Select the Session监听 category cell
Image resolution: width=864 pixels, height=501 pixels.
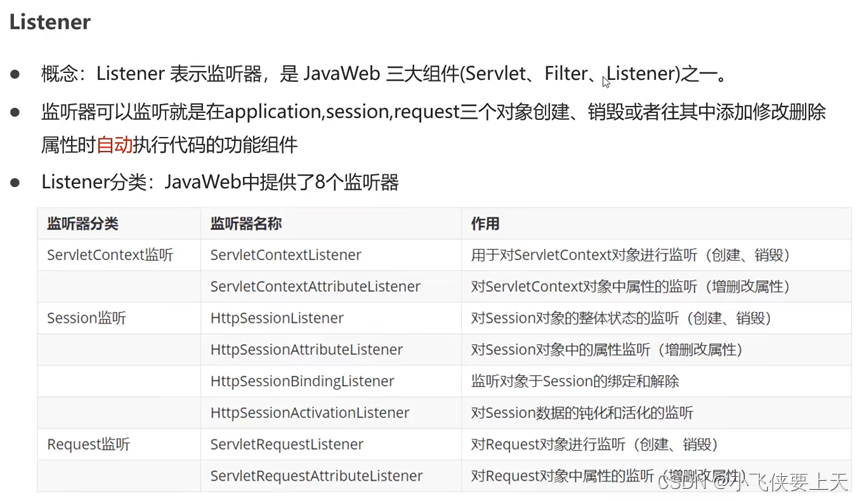pos(86,318)
